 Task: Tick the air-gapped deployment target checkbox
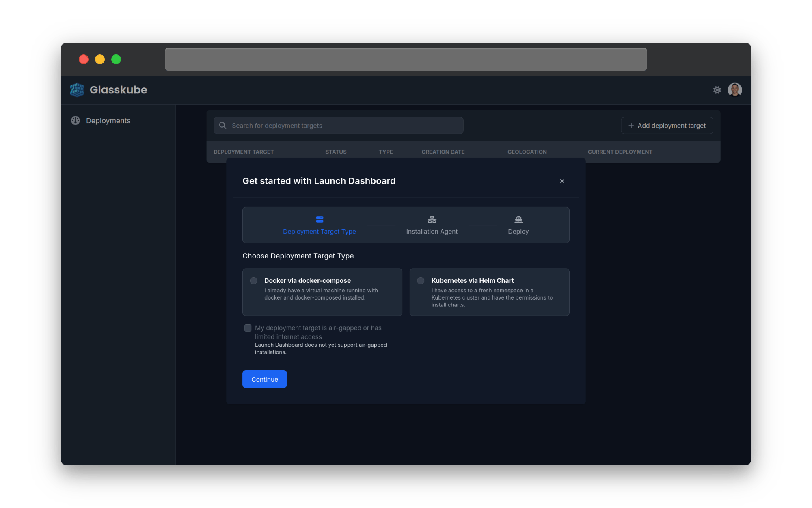click(x=248, y=328)
